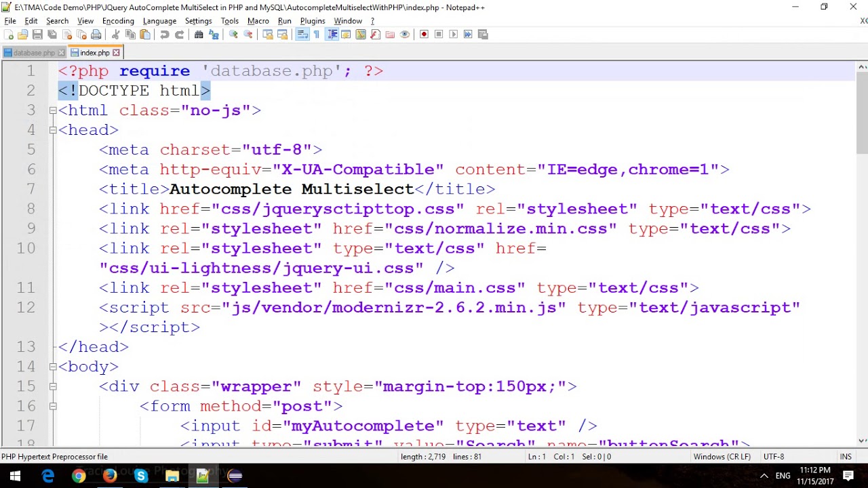This screenshot has height=488, width=868.
Task: Show the Document Map panel icon
Action: pyautogui.click(x=361, y=34)
